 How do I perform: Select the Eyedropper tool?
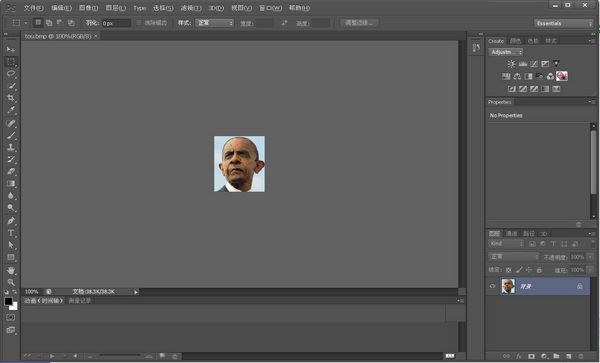(x=11, y=110)
